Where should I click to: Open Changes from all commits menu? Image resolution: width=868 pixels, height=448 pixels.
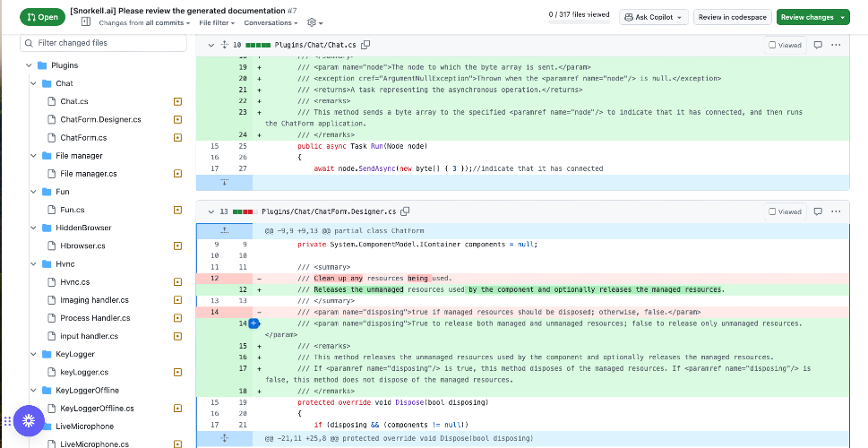144,22
